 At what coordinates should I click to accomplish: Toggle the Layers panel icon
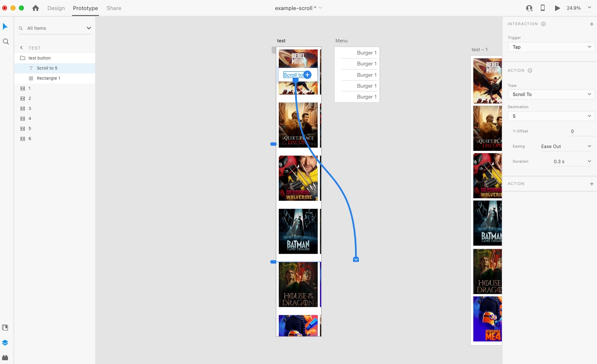click(5, 343)
